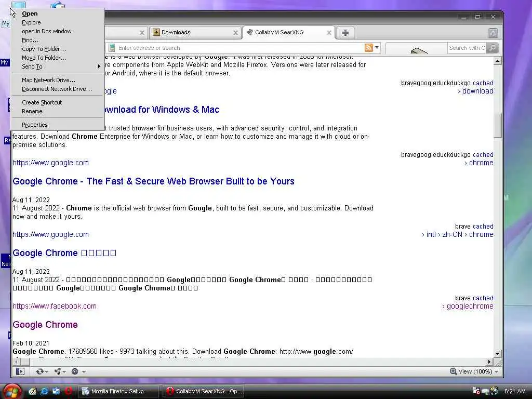Open the 'Google Chrome' Facebook result title
The image size is (532, 399).
click(x=45, y=325)
